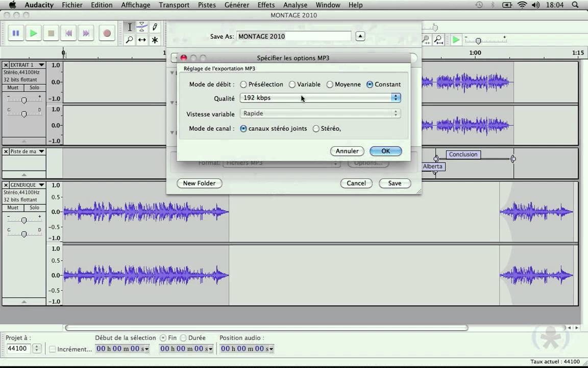The width and height of the screenshot is (588, 368).
Task: Open the Pistes menu
Action: coord(207,5)
